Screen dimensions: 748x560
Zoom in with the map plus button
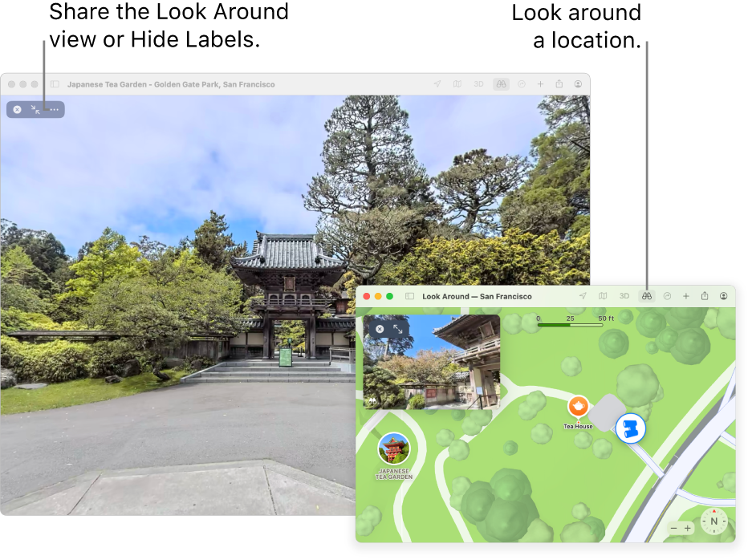click(688, 528)
